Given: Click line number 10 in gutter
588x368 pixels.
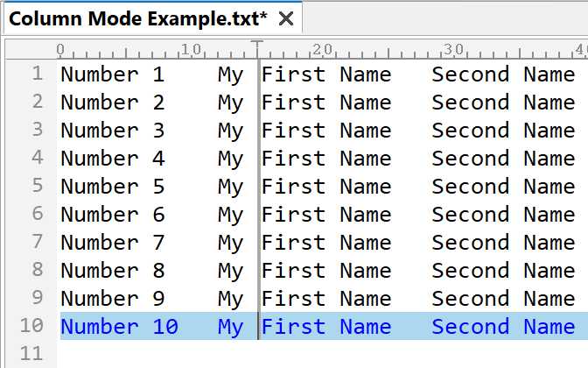Looking at the screenshot, I should [x=31, y=326].
